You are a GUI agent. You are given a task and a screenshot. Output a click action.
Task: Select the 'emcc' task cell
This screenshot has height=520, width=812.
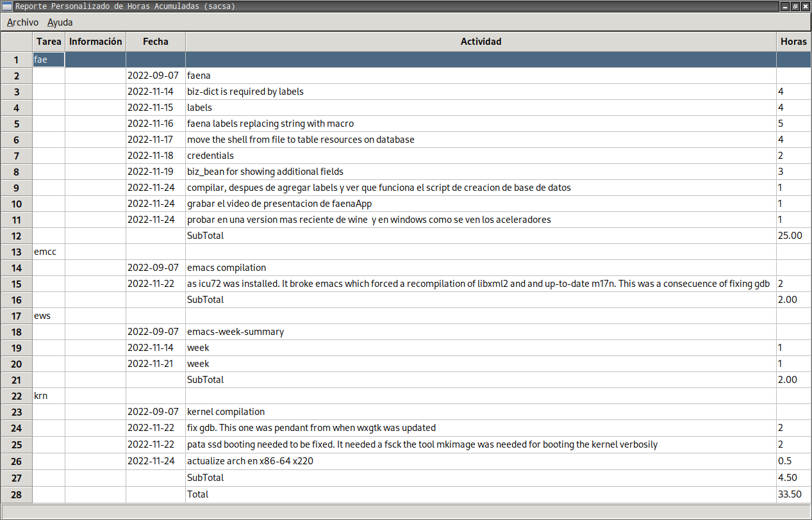[49, 252]
